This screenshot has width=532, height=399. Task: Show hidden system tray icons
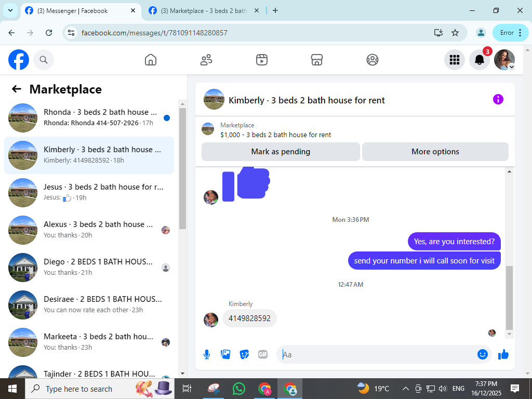pos(405,389)
